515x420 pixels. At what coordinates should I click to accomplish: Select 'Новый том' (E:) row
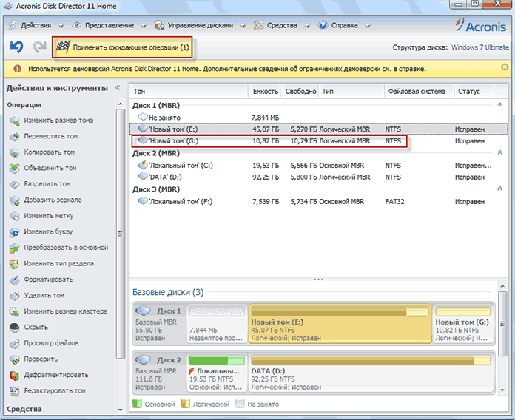point(319,129)
